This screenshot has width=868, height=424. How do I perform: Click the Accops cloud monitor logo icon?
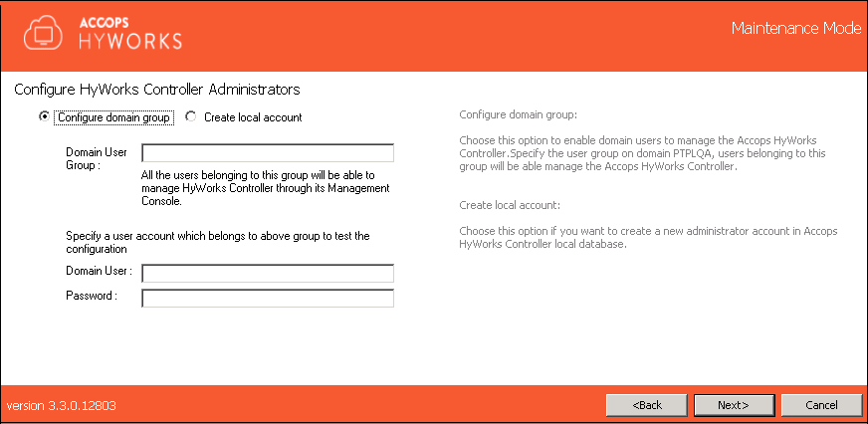(x=43, y=32)
